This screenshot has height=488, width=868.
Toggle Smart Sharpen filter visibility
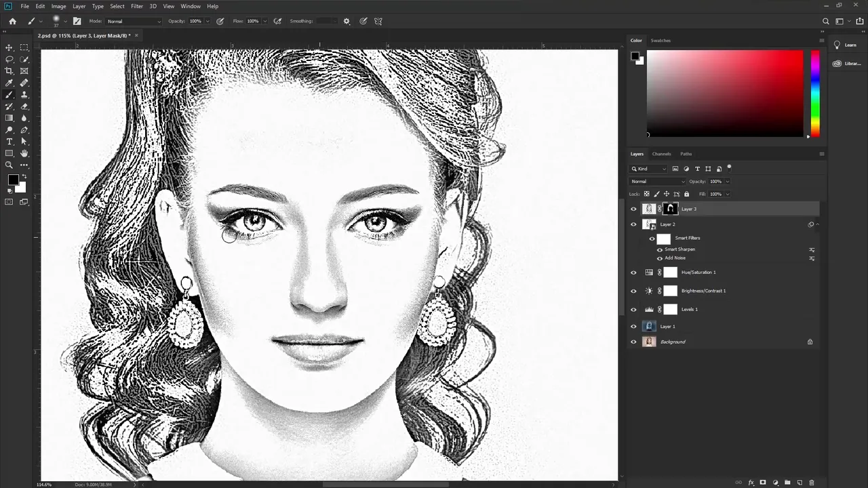point(660,249)
